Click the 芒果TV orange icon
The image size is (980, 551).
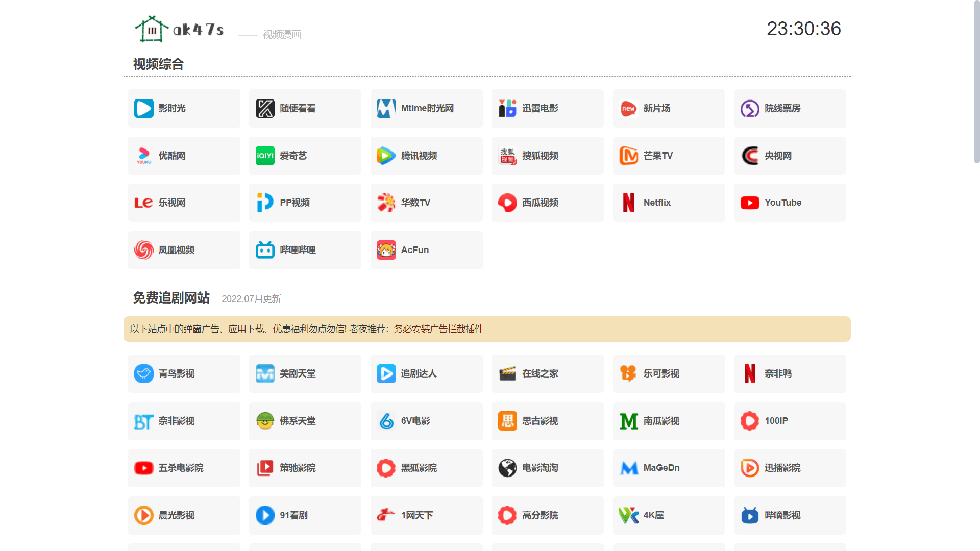[628, 156]
